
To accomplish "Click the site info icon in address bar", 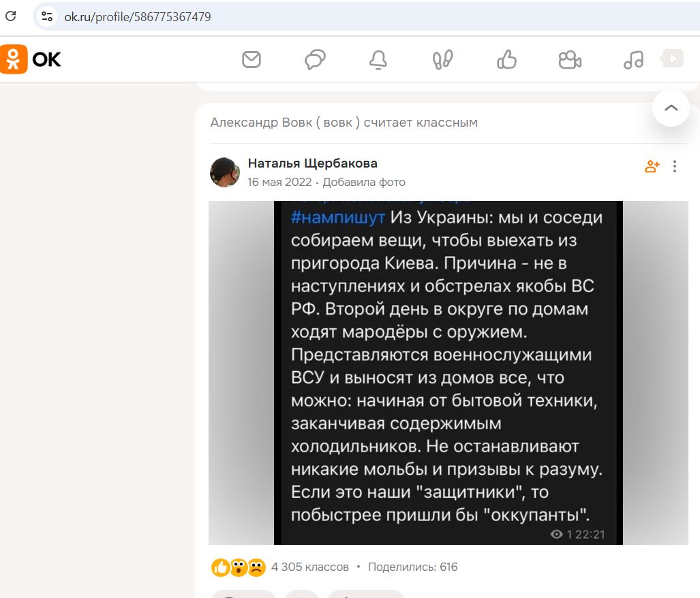I will (47, 16).
